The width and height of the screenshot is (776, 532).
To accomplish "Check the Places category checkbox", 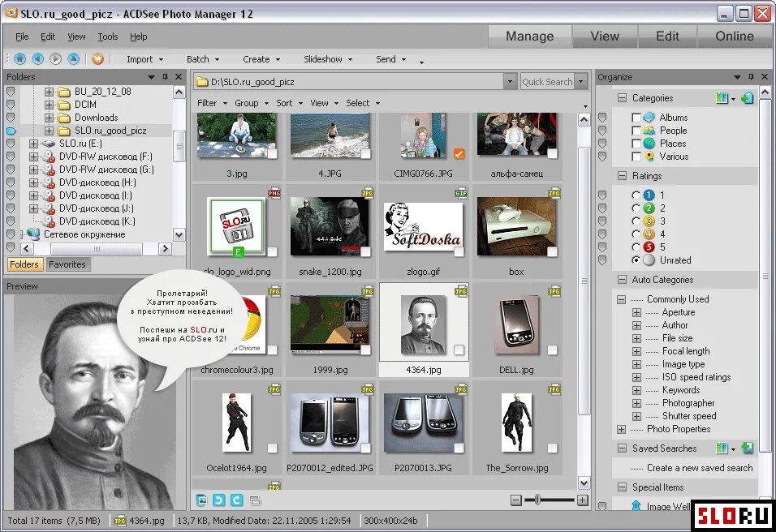I will pyautogui.click(x=636, y=144).
